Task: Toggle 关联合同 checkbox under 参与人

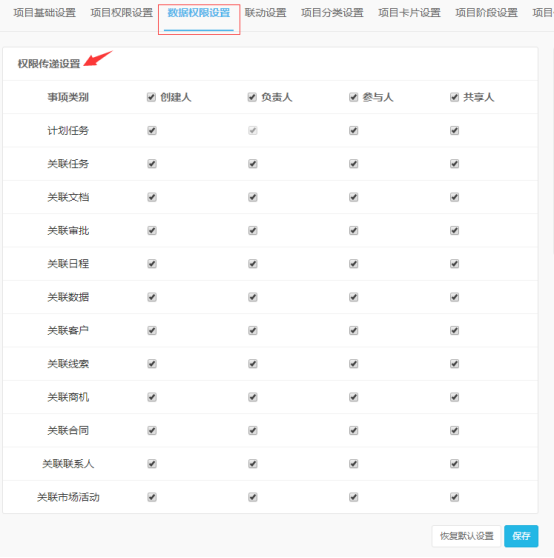Action: 354,431
